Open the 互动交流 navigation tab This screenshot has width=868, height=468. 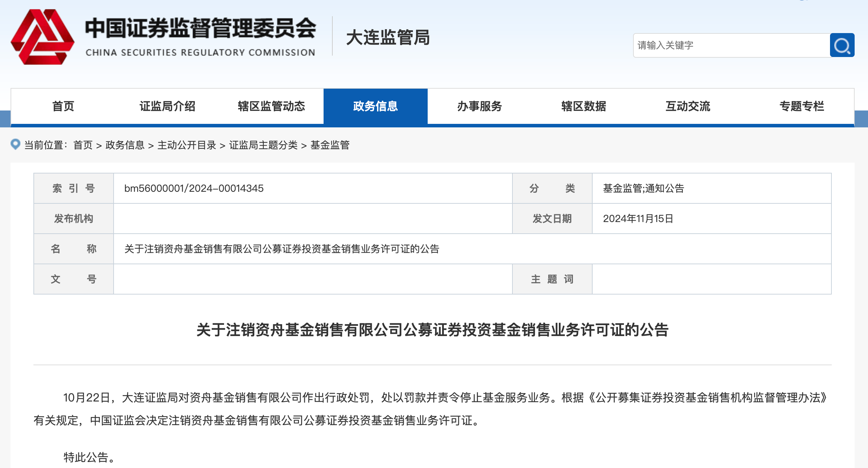coord(688,106)
